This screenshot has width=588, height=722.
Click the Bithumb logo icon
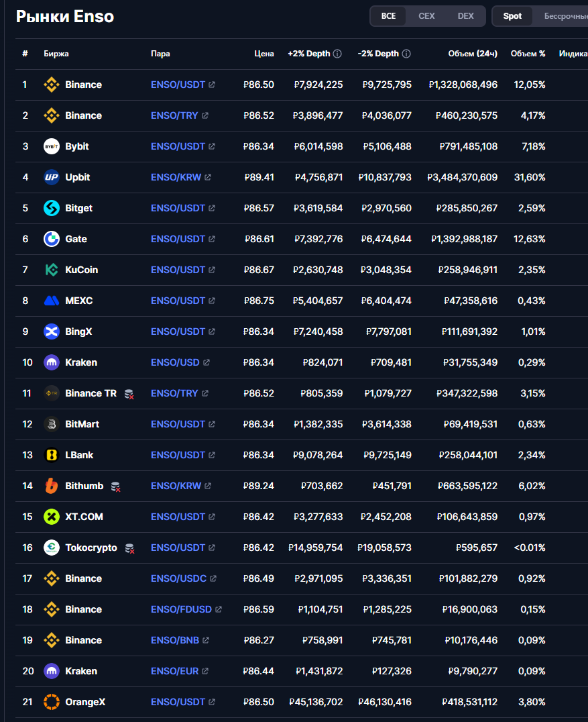[52, 486]
